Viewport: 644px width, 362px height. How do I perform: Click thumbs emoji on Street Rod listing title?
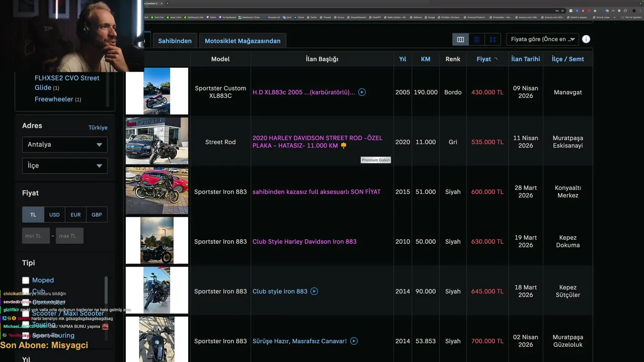(x=344, y=146)
